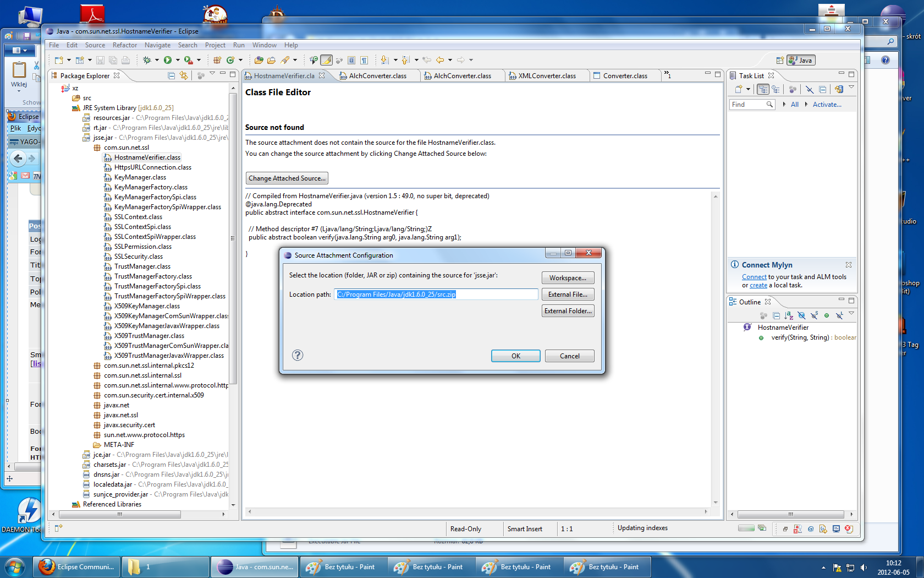Toggle Hide Static Members in Outline view
This screenshot has width=924, height=578.
click(x=814, y=315)
